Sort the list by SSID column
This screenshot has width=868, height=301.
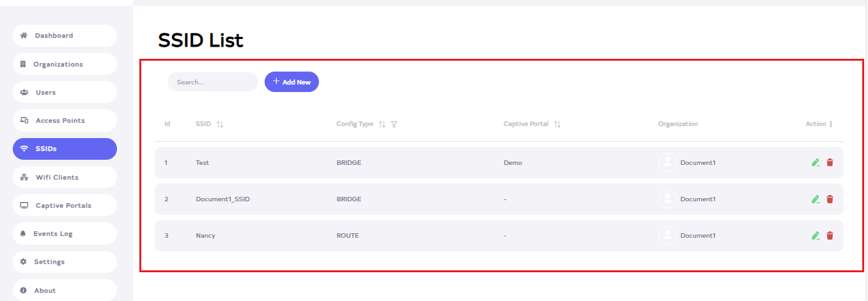pos(220,124)
